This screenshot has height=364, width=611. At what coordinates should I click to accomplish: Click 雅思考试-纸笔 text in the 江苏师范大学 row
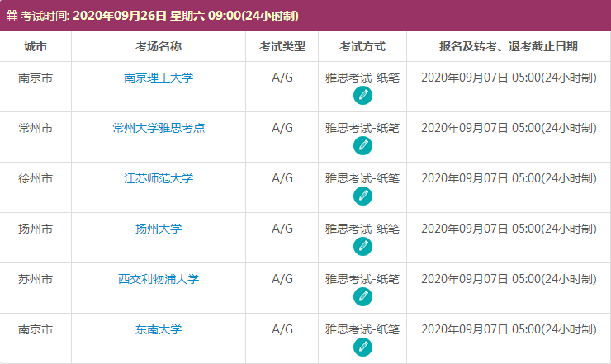coord(362,178)
